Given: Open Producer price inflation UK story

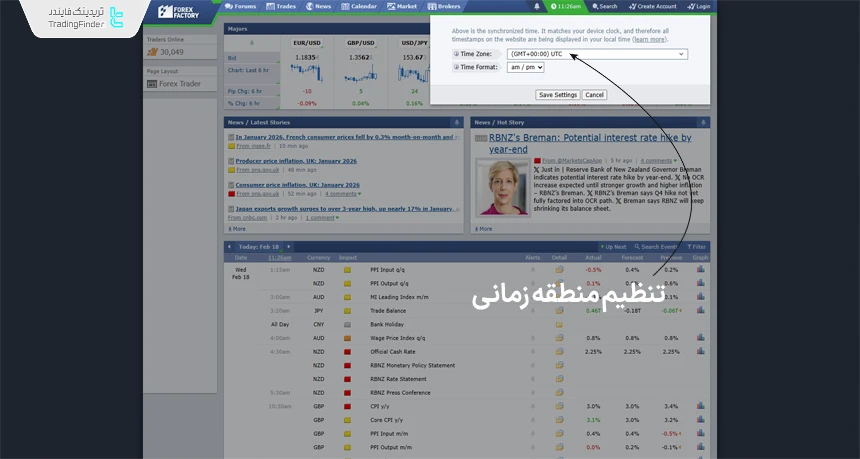Looking at the screenshot, I should pyautogui.click(x=296, y=161).
